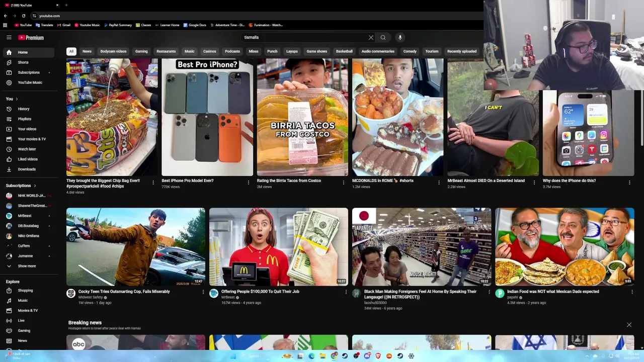Select the News filter chip
The image size is (644, 362).
pyautogui.click(x=87, y=51)
